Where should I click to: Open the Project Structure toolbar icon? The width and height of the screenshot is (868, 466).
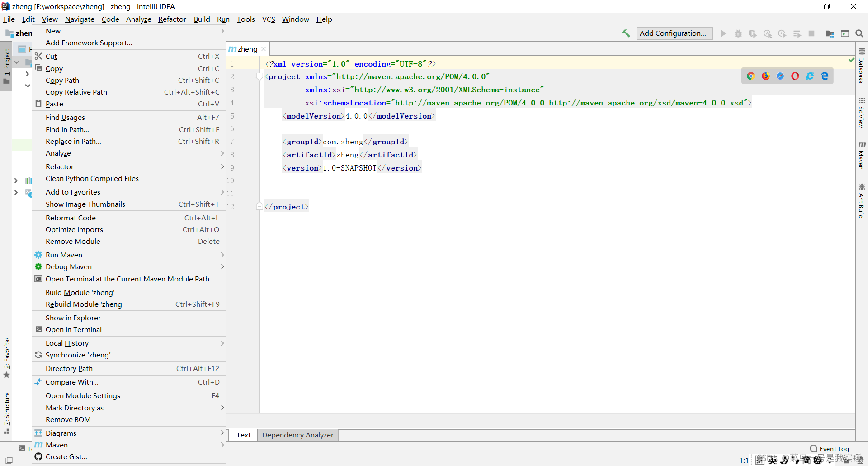click(830, 33)
